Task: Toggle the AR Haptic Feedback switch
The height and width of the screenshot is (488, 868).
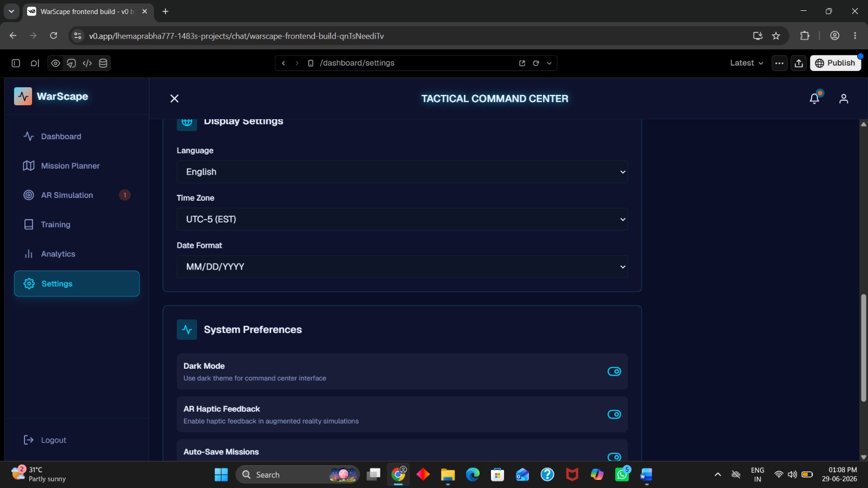Action: click(614, 414)
